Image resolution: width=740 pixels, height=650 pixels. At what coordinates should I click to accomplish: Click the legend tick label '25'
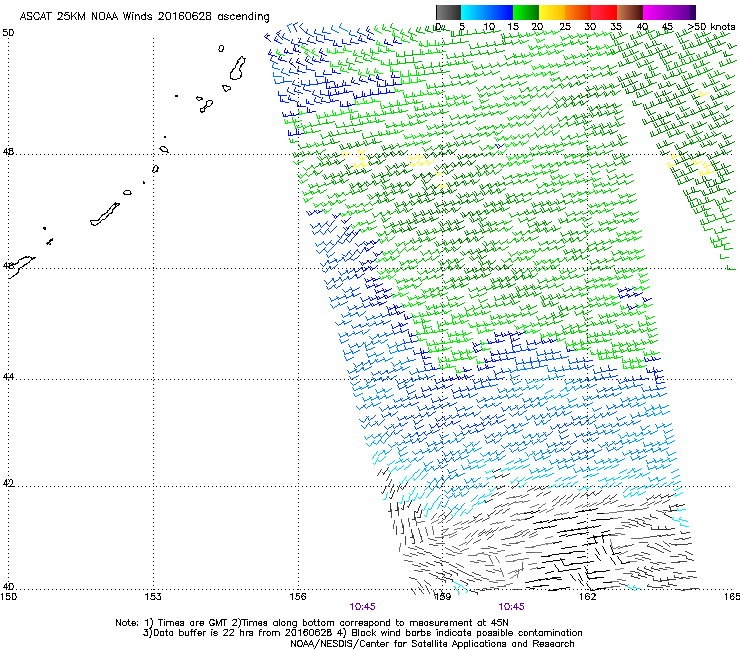[565, 27]
